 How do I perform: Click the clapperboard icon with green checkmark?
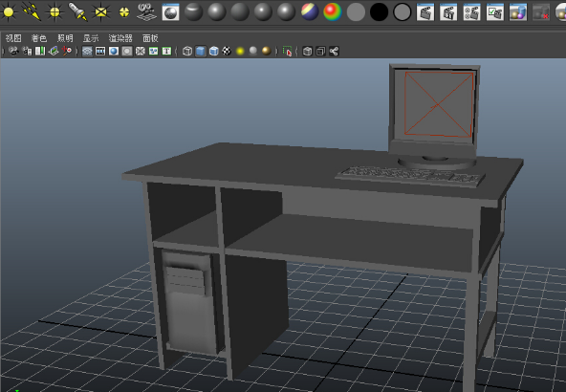pyautogui.click(x=495, y=11)
